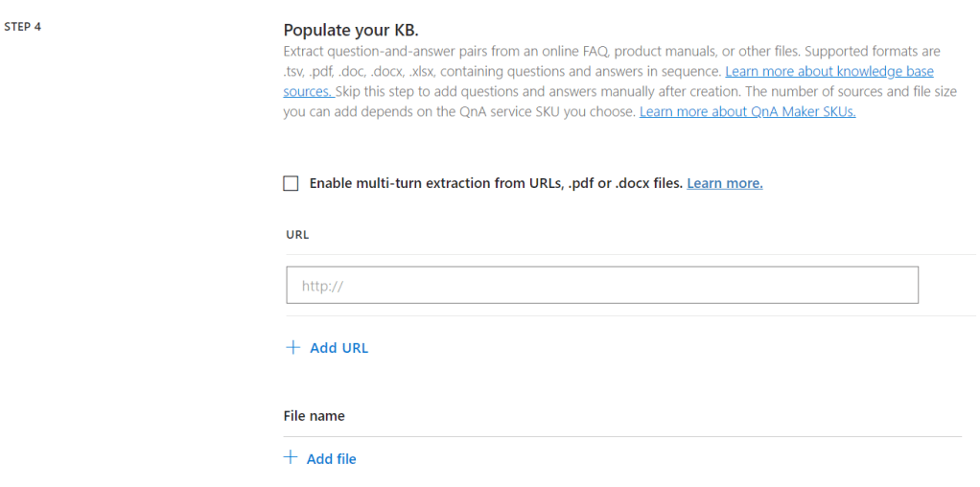The image size is (980, 487).
Task: Click the multi-turn extraction label text
Action: coord(496,183)
